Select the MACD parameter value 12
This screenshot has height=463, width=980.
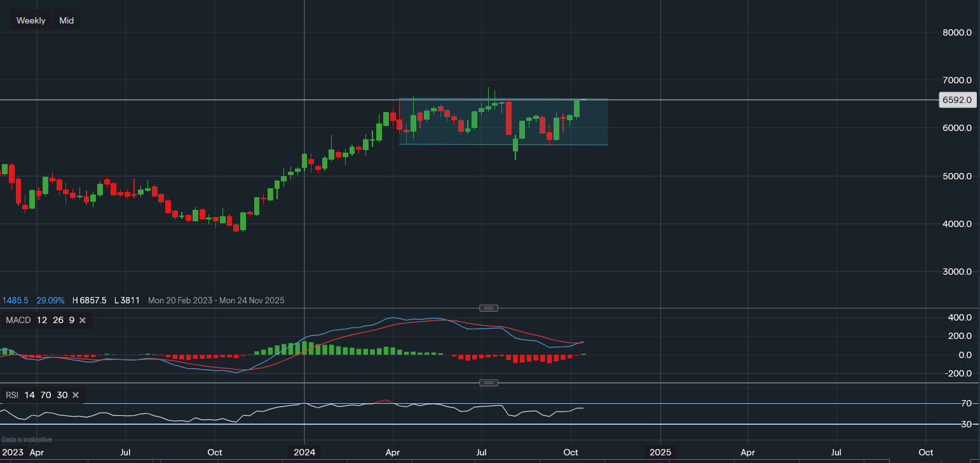pos(42,320)
